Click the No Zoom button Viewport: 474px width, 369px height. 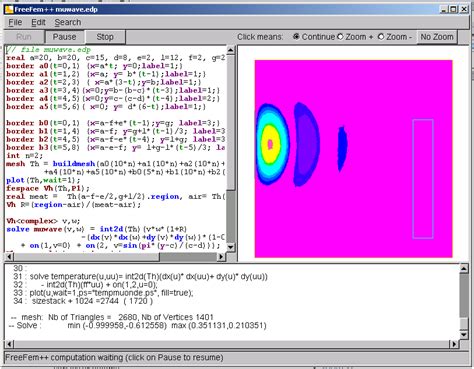pos(437,37)
